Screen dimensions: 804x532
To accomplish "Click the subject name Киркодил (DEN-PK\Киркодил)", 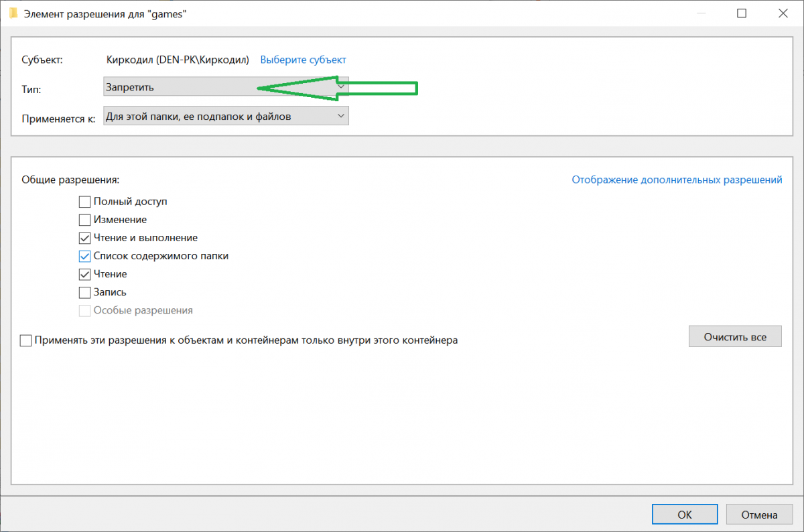I will tap(178, 60).
